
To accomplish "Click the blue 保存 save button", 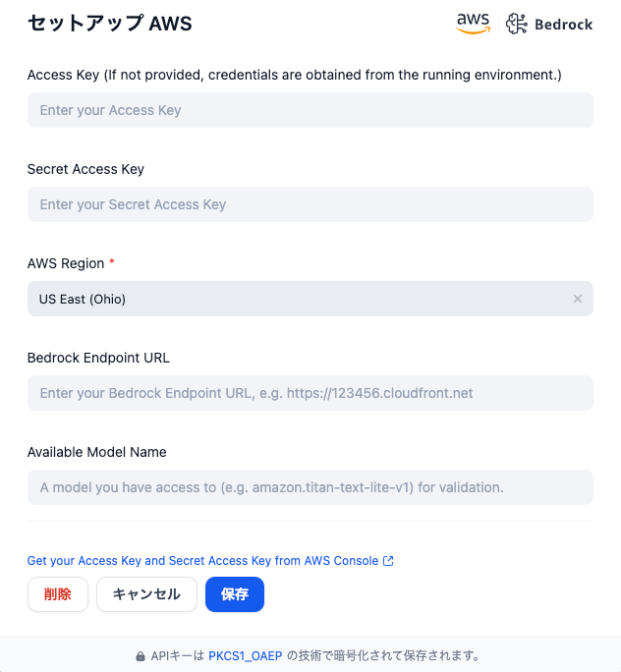I will tap(235, 594).
